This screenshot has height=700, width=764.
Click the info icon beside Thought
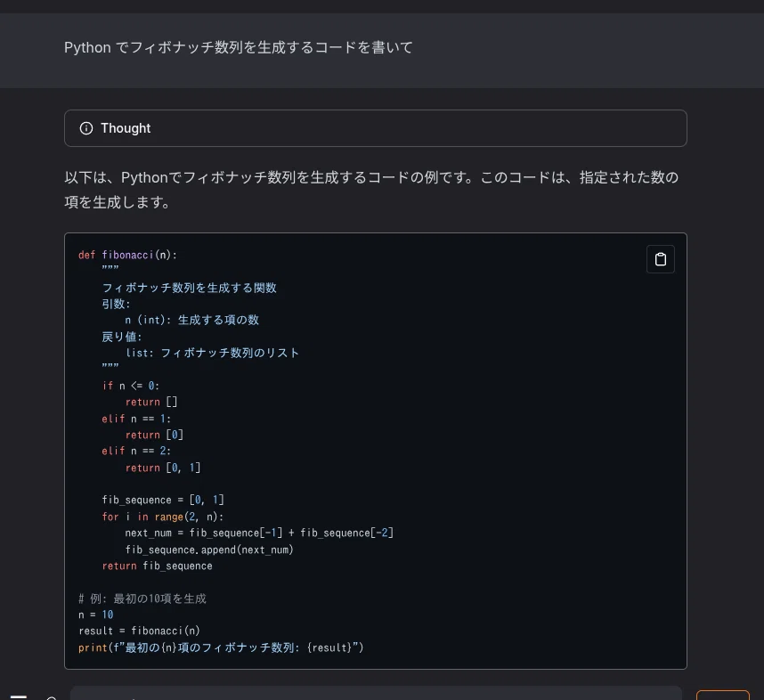(86, 128)
